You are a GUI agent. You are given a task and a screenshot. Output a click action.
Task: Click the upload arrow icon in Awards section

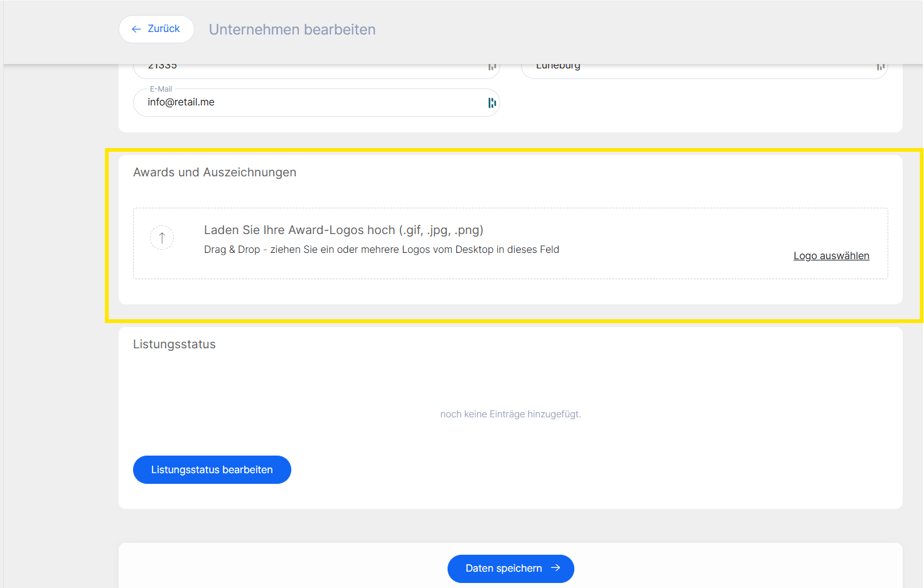[x=162, y=238]
